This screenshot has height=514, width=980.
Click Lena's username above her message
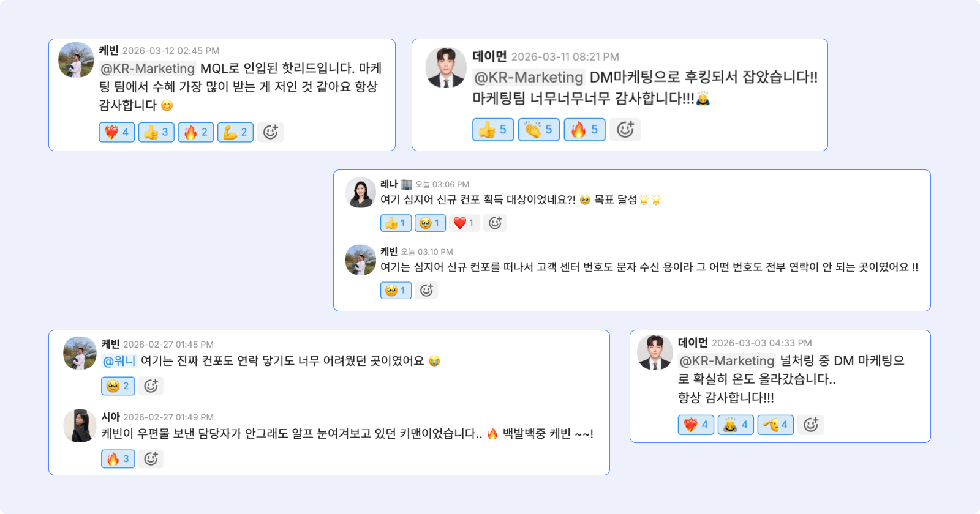pos(389,184)
